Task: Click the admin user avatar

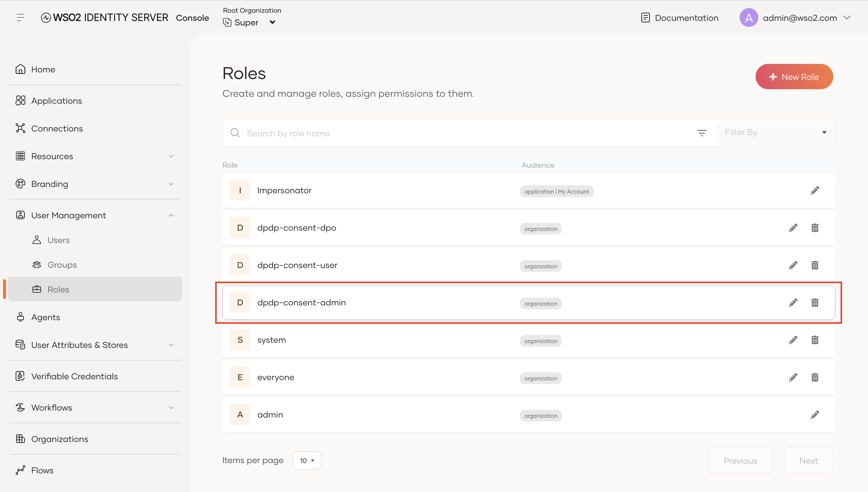Action: coord(749,17)
